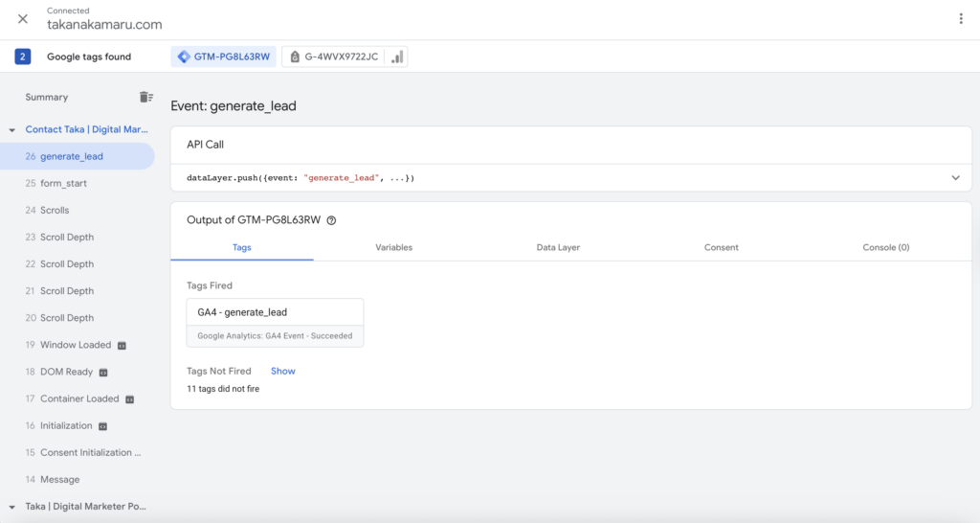Screen dimensions: 980x523
Task: Collapse the Contact Taka page group
Action: [x=11, y=130]
